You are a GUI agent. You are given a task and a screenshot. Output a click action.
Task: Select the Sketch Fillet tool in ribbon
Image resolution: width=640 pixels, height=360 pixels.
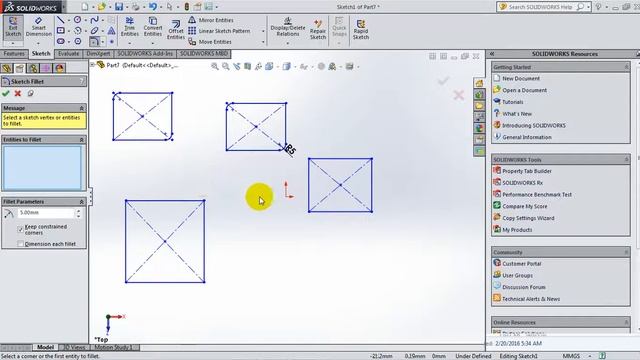click(94, 41)
